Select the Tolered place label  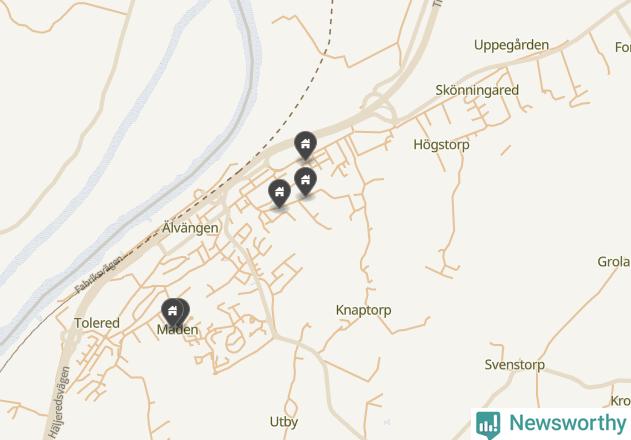click(97, 323)
